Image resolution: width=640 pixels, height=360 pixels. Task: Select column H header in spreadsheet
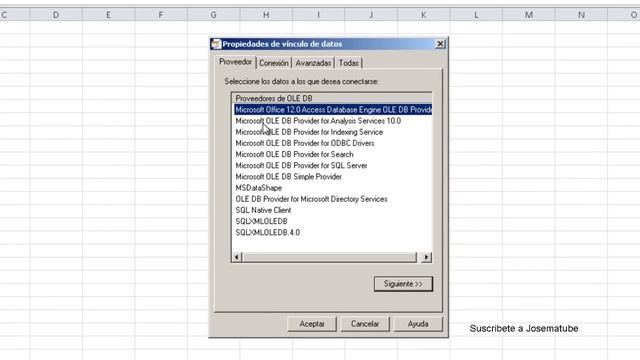click(x=266, y=15)
